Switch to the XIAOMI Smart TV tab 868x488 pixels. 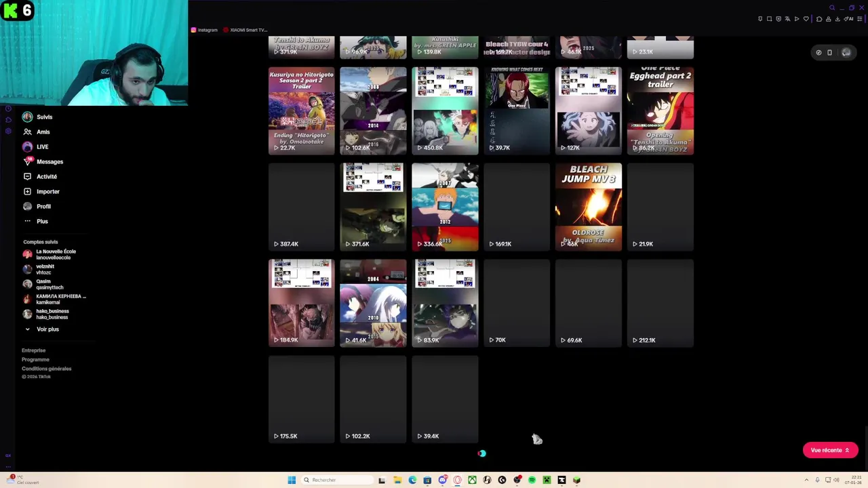tap(245, 30)
